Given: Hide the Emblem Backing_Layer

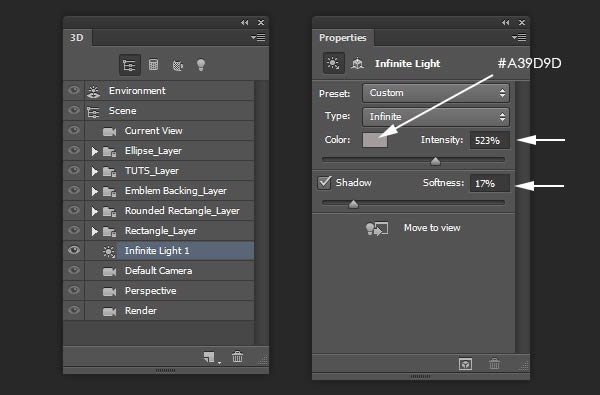Looking at the screenshot, I should click(x=74, y=190).
